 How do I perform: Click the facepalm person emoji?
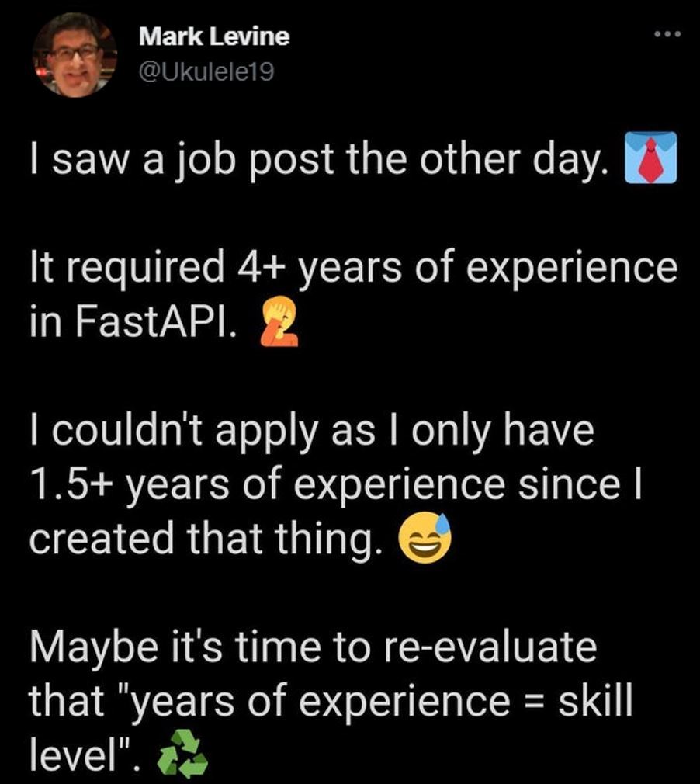279,321
